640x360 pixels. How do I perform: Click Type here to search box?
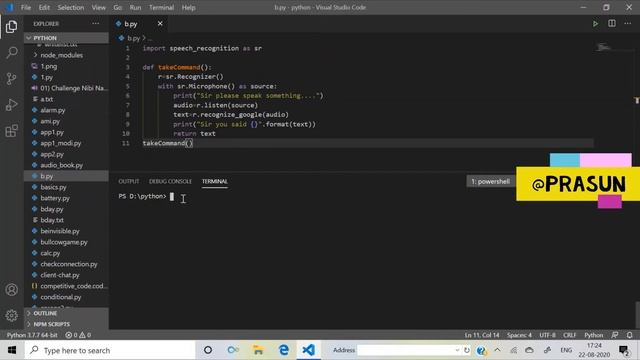tap(110, 350)
